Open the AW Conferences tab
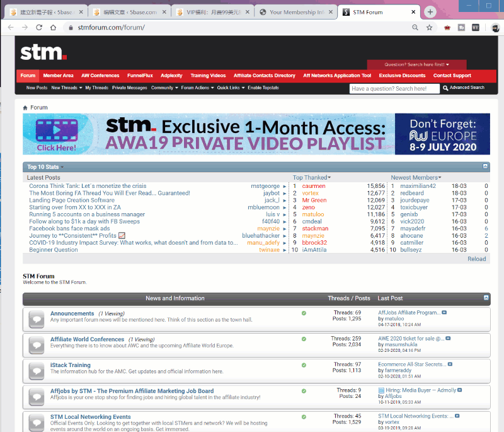This screenshot has height=432, width=504. click(100, 76)
